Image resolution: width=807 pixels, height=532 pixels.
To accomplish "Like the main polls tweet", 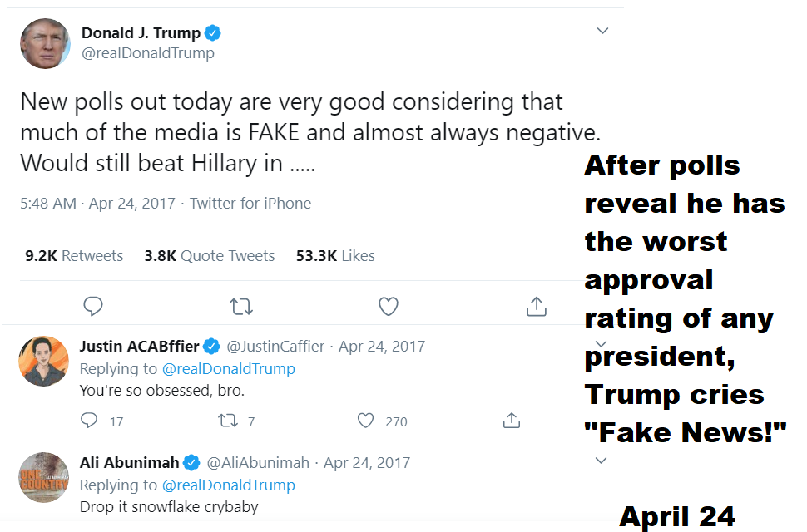I will tap(389, 307).
